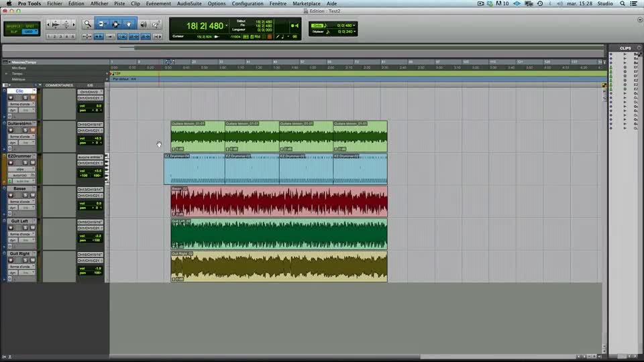This screenshot has width=644, height=362.
Task: Click the Basse_02 red audio clip
Action: pyautogui.click(x=279, y=201)
